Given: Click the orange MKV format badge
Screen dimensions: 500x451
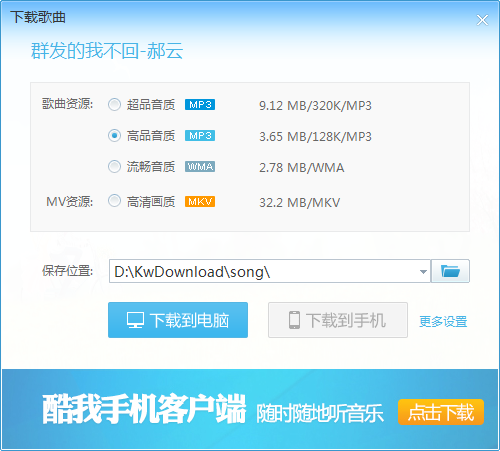Looking at the screenshot, I should 200,202.
